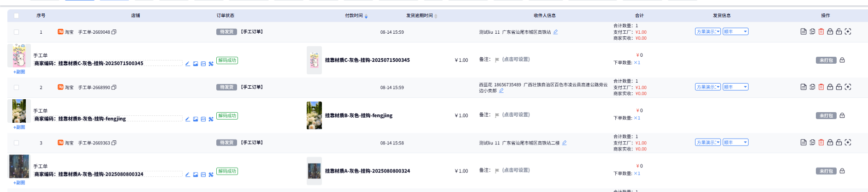The image size is (868, 192).
Task: Edit recipient address of 测试liu 11 高铁站二楼
Action: pos(565,143)
